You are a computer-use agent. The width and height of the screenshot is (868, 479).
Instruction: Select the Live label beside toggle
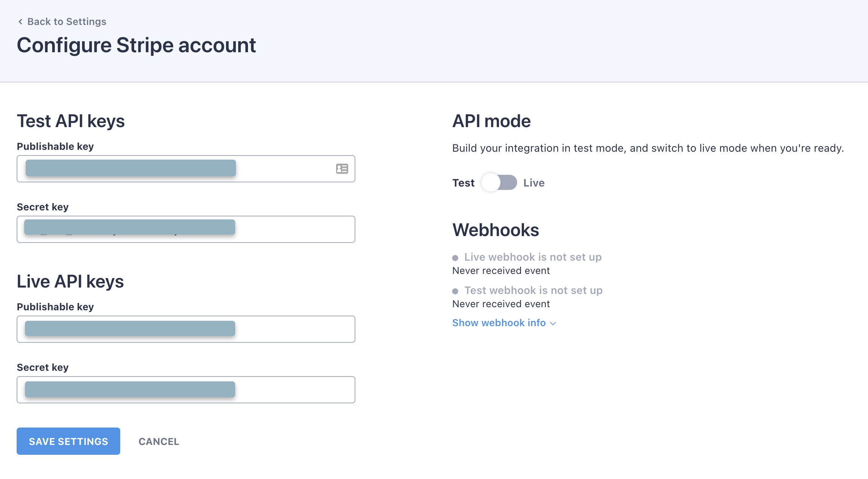534,183
